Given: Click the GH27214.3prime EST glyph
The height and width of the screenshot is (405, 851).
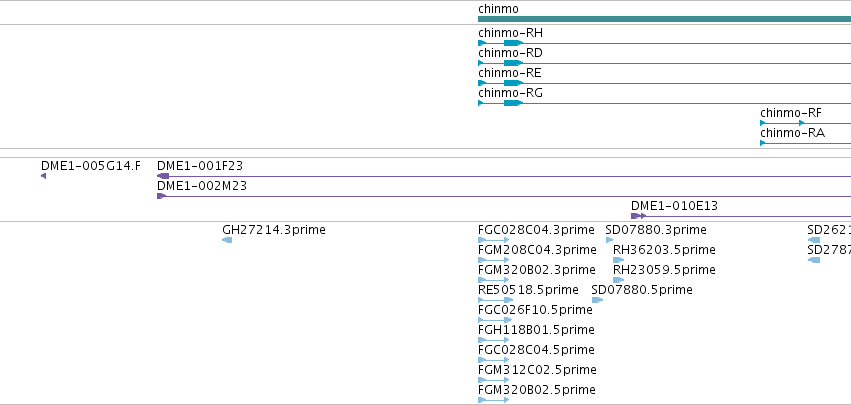Looking at the screenshot, I should point(227,240).
